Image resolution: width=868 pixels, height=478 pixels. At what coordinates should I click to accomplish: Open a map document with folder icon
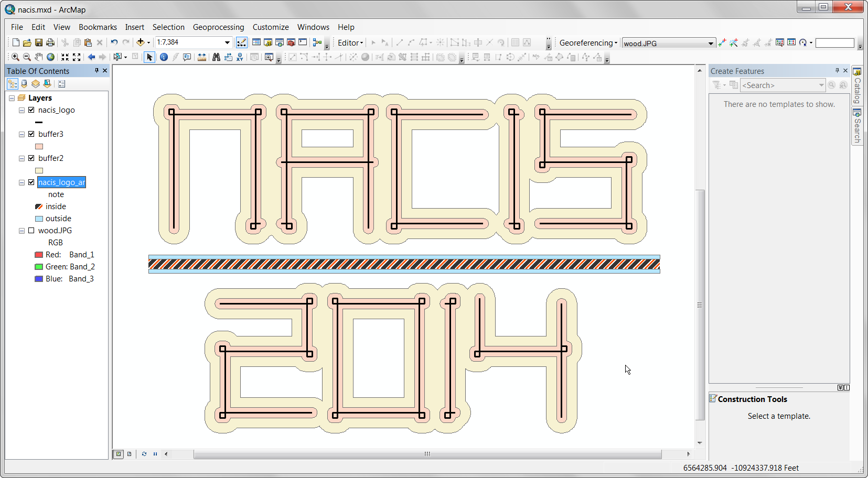27,42
